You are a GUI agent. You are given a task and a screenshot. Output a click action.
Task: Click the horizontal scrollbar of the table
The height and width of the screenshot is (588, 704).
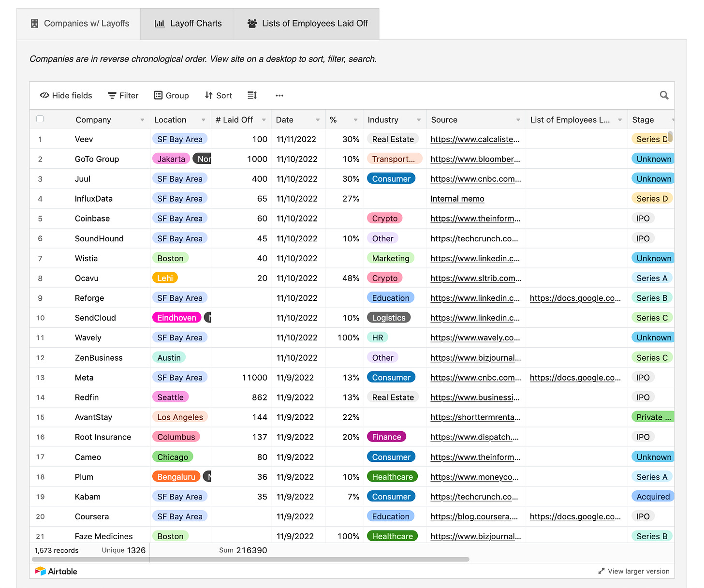point(250,559)
